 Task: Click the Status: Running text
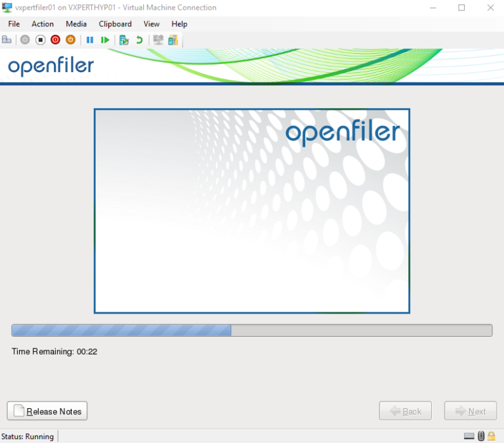tap(28, 436)
